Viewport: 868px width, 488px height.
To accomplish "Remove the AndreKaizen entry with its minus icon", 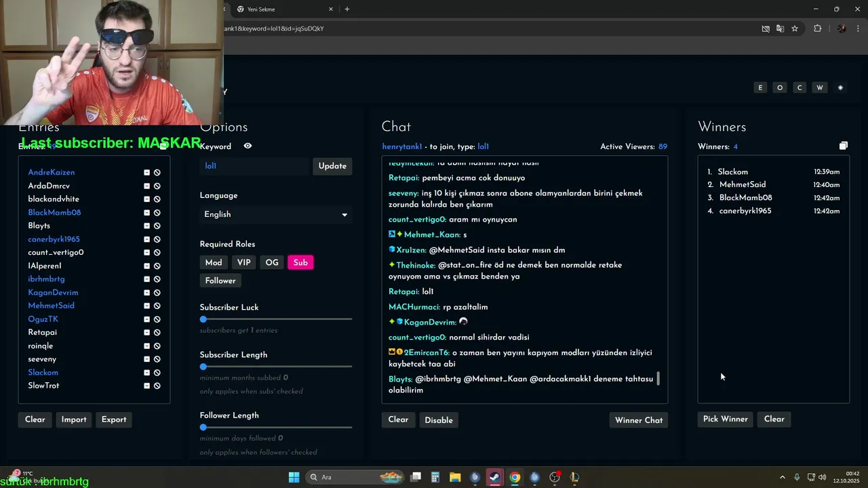I will (x=146, y=173).
